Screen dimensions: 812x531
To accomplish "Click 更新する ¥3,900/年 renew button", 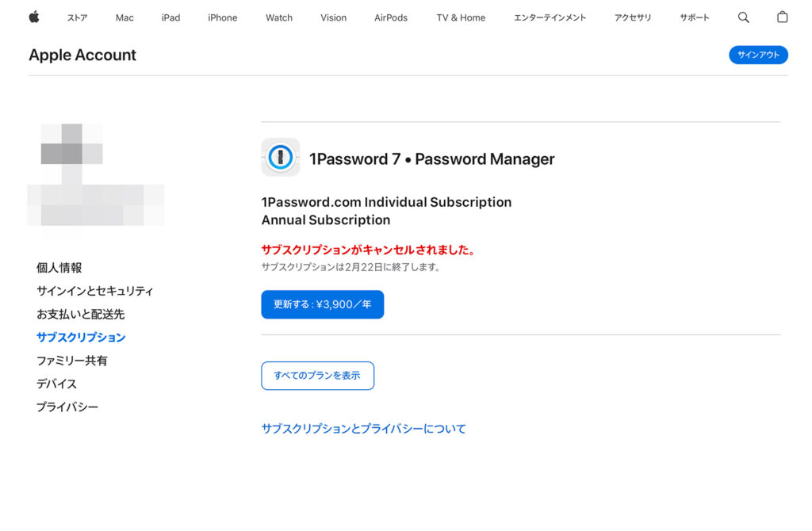I will [322, 304].
